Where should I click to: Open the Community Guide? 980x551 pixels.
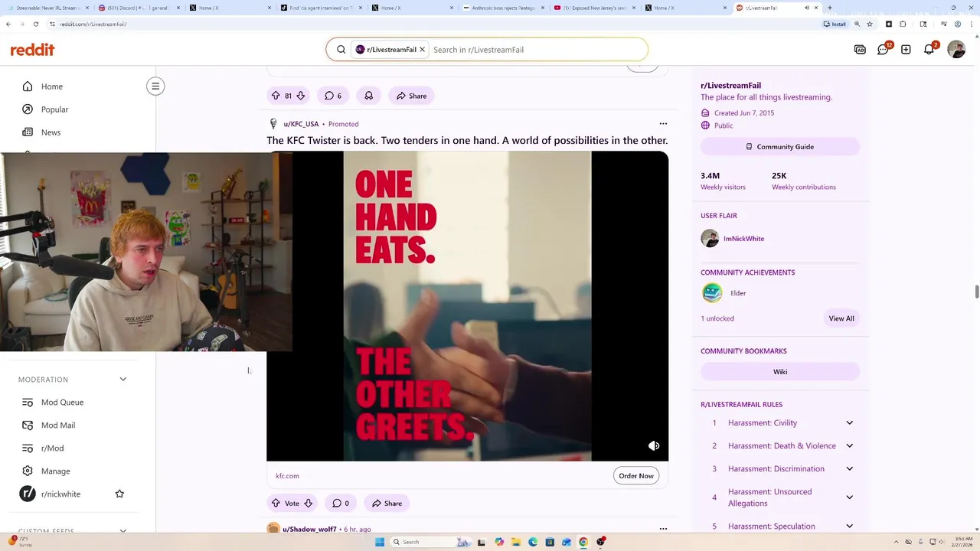pos(780,147)
